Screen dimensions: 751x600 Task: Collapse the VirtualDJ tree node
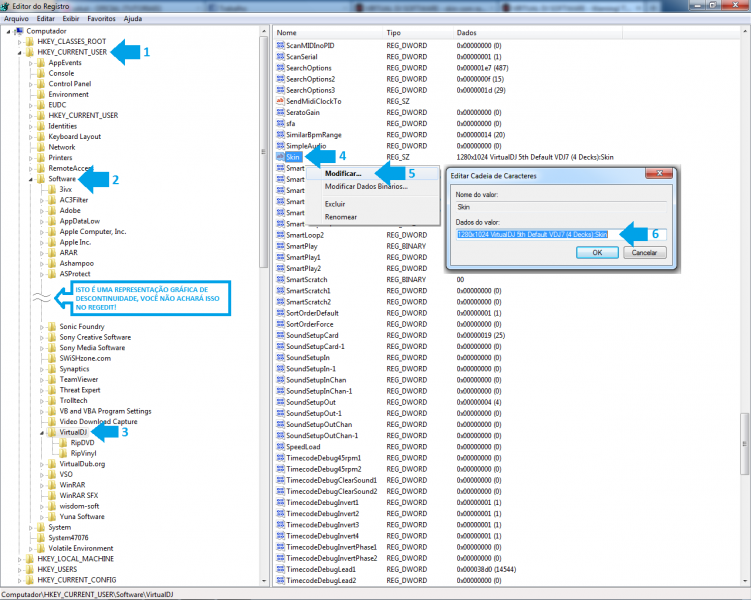click(42, 433)
